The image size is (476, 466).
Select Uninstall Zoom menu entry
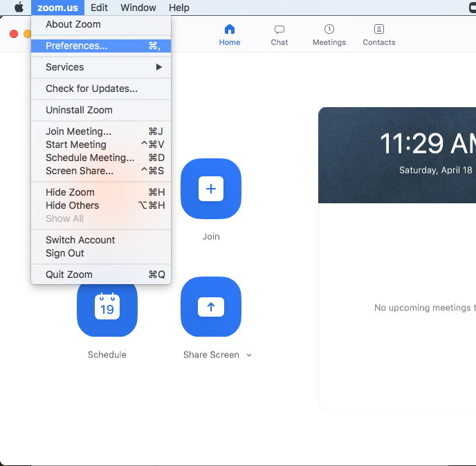[x=101, y=110]
